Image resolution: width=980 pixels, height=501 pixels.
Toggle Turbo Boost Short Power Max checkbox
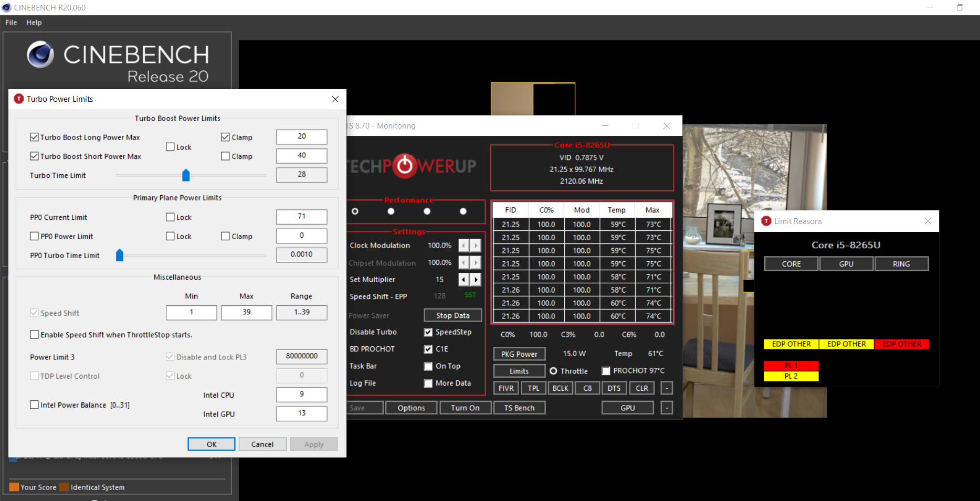pos(34,156)
